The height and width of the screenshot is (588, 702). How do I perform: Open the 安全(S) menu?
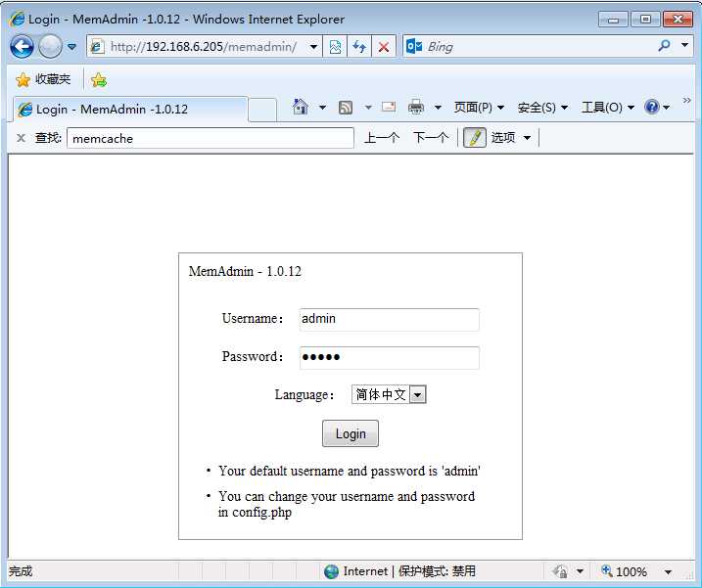[542, 108]
